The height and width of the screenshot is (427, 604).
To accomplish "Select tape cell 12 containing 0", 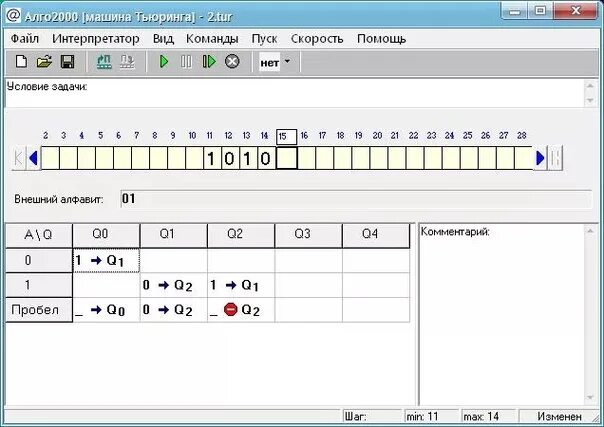I will [x=230, y=158].
